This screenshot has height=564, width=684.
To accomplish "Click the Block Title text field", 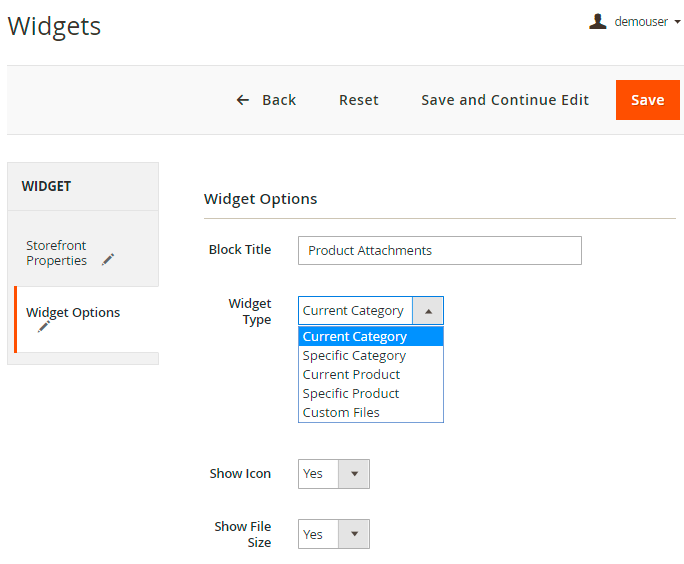I will tap(439, 251).
